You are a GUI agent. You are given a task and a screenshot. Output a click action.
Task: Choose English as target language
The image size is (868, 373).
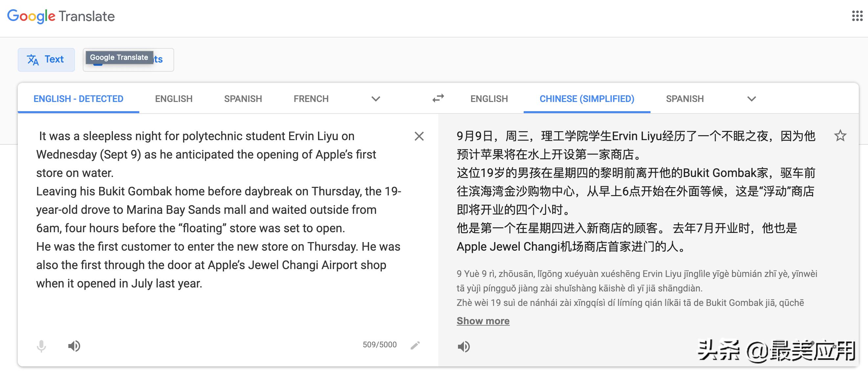[x=489, y=99]
